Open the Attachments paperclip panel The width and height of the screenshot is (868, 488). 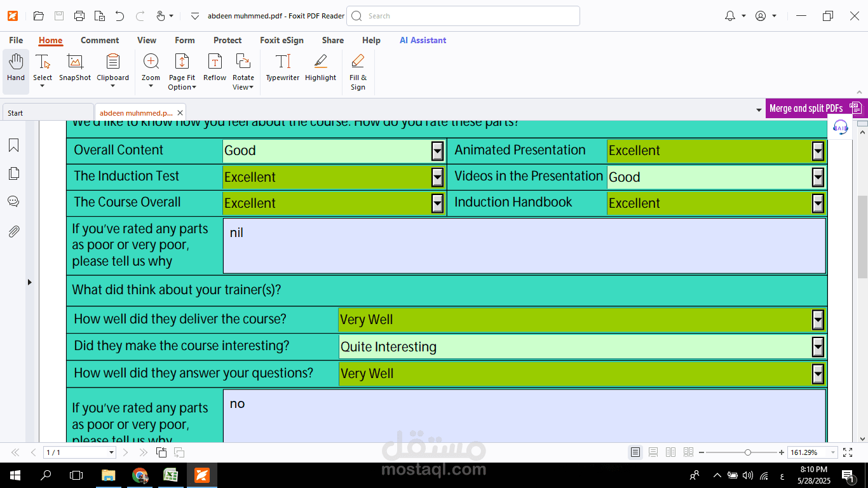coord(13,231)
